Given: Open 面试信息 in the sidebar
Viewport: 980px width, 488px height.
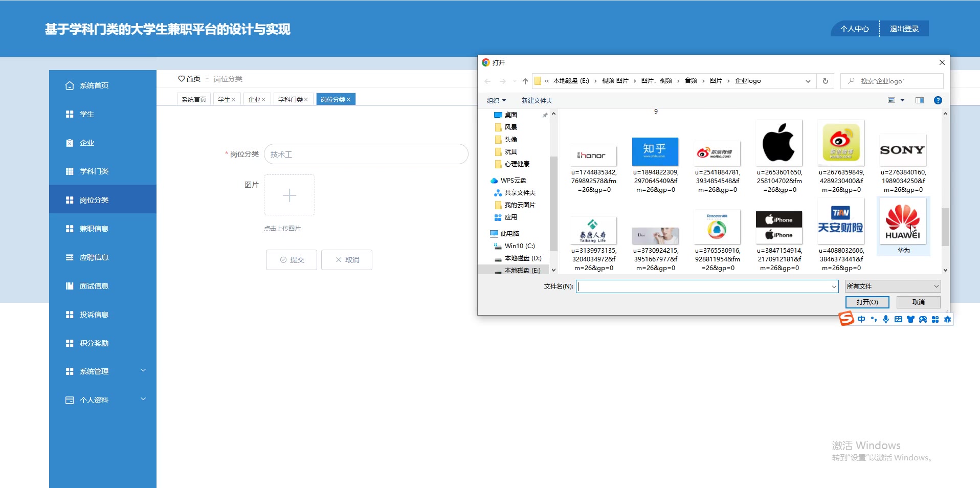Looking at the screenshot, I should tap(103, 286).
